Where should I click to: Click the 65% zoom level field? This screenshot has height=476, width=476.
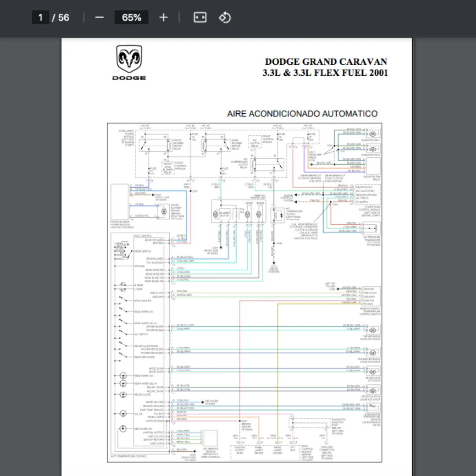131,17
